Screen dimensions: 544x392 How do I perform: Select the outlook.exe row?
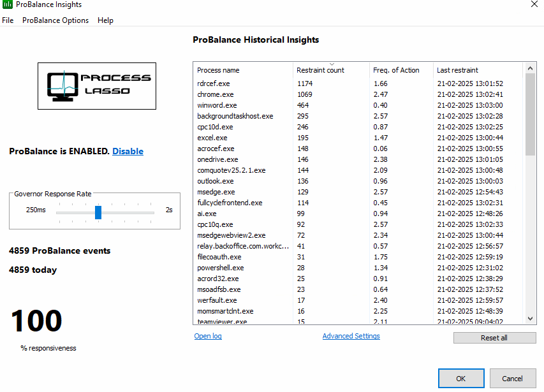point(357,181)
